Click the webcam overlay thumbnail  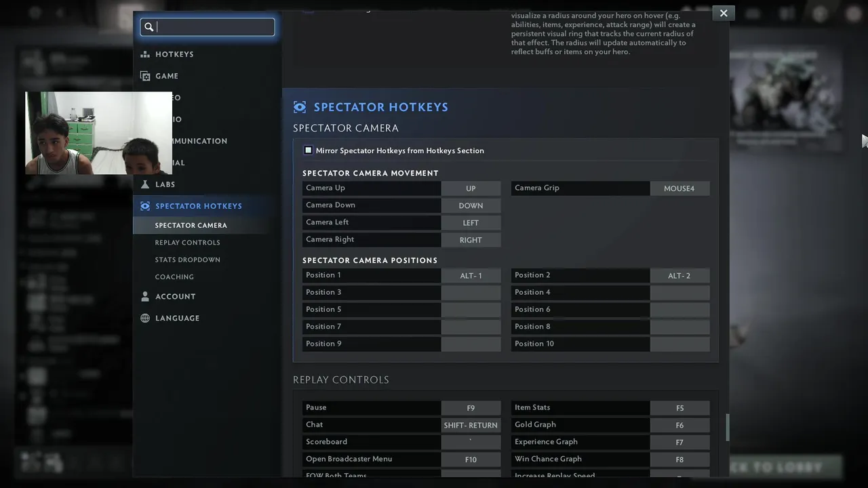click(x=98, y=133)
